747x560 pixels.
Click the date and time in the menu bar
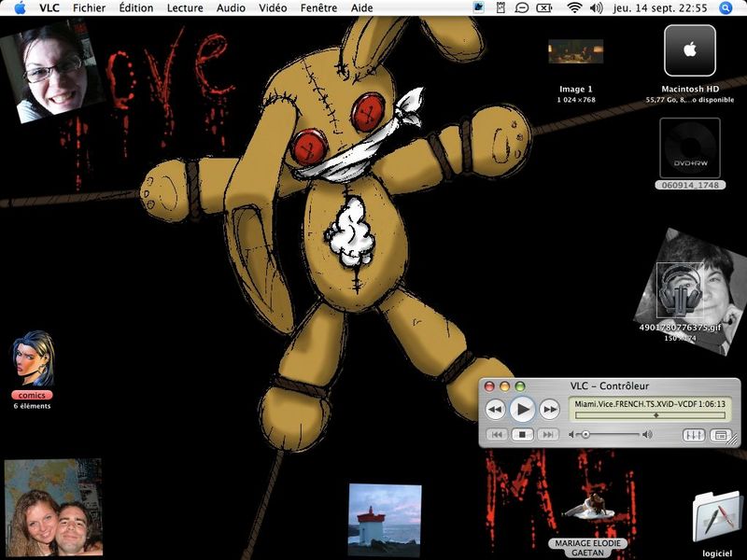point(660,7)
